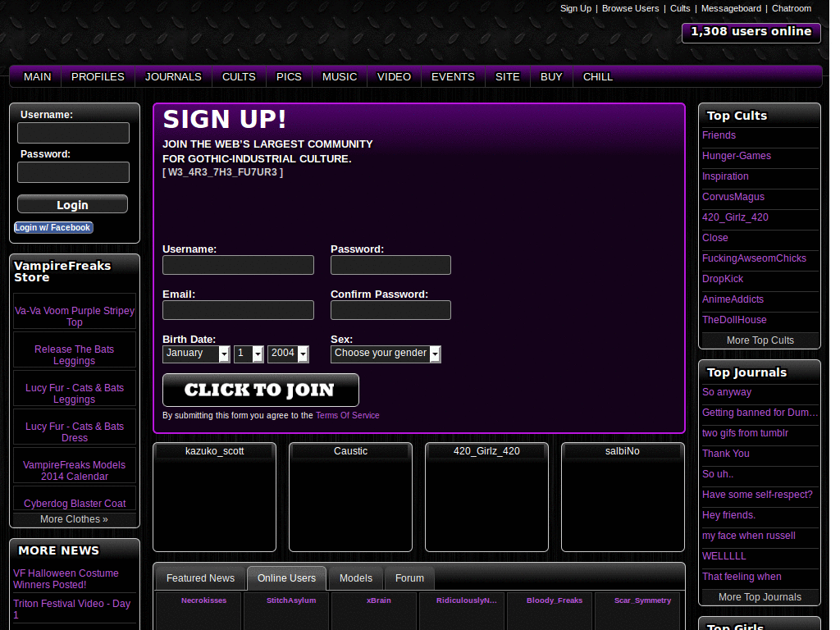The width and height of the screenshot is (840, 630).
Task: Open the VIDEO menu
Action: [x=395, y=76]
